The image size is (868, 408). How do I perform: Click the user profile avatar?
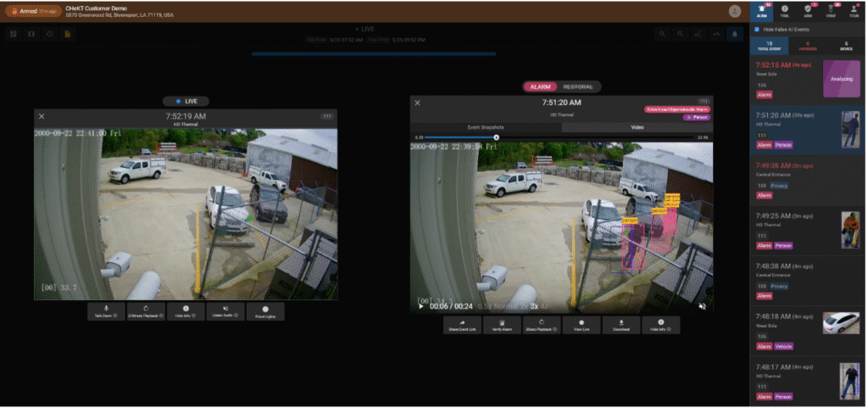coord(734,11)
